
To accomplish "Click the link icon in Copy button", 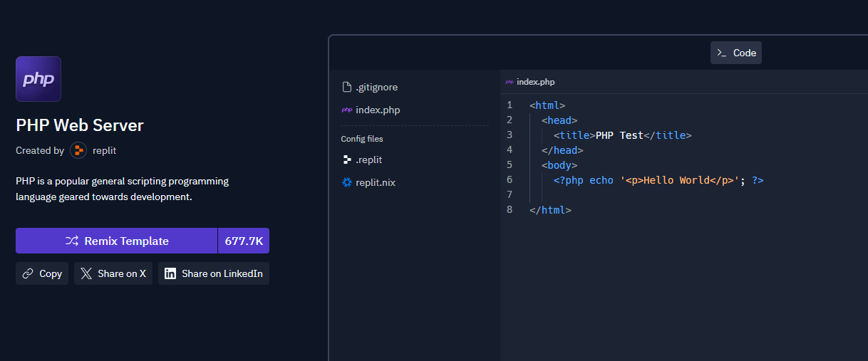I will [28, 273].
